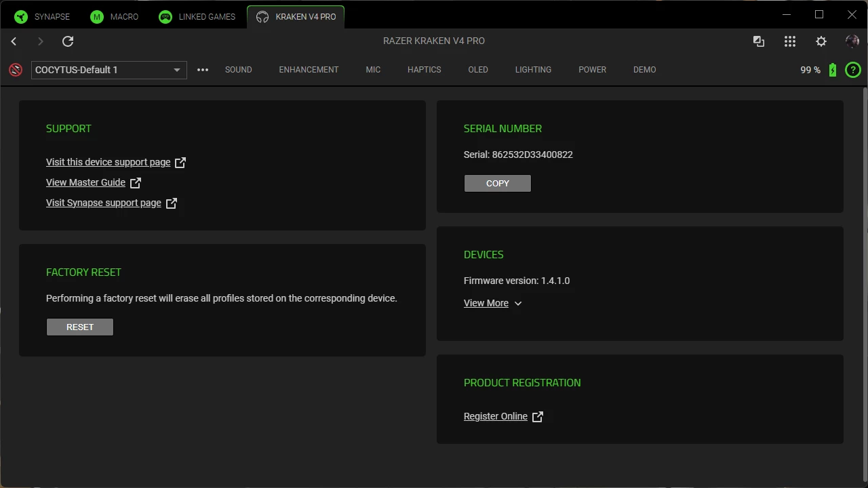Refresh the device page
This screenshot has height=488, width=868.
pyautogui.click(x=68, y=41)
